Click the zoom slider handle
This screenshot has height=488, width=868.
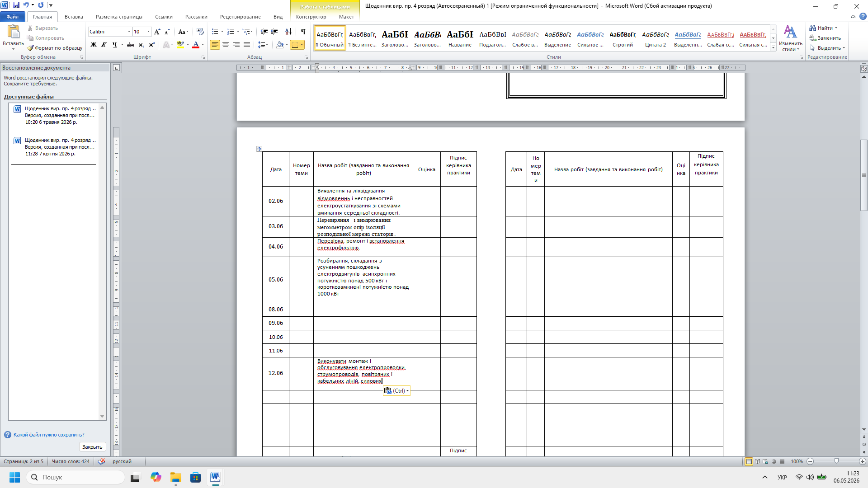pos(836,461)
